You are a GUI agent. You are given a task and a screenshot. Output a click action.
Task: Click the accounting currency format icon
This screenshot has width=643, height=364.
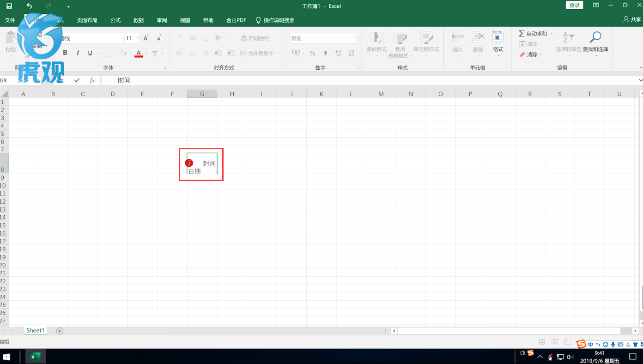[296, 53]
